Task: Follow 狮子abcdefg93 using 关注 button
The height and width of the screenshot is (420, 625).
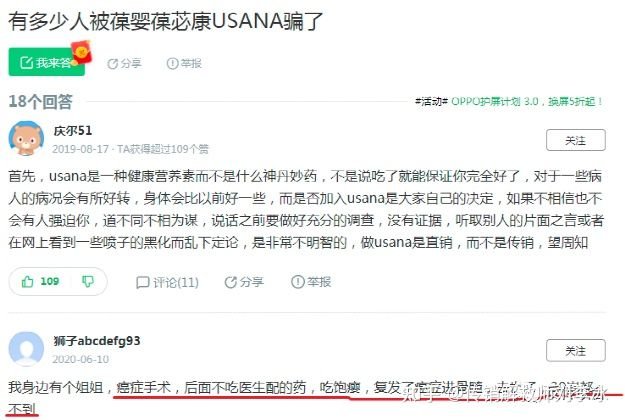Action: [576, 350]
